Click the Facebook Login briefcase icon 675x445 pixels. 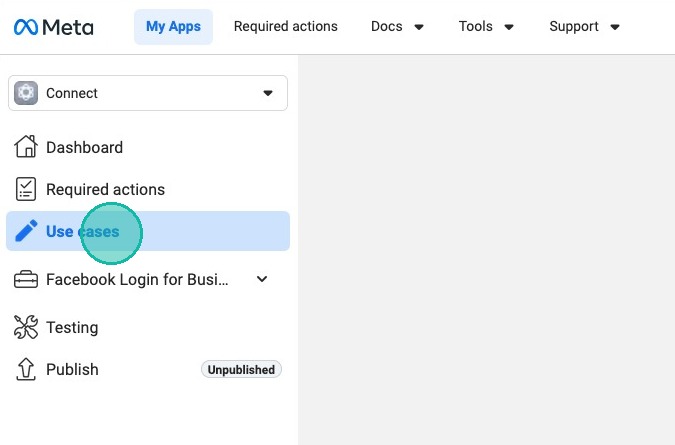click(26, 280)
